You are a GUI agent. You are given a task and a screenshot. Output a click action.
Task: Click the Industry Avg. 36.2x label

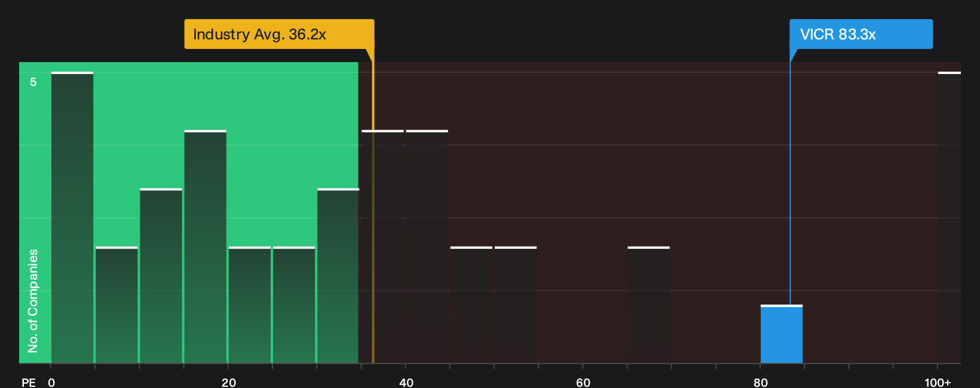(x=279, y=34)
